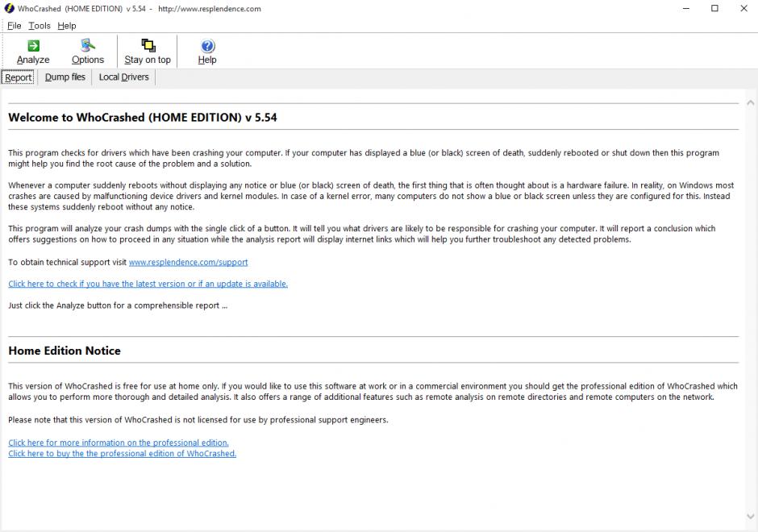Screen dimensions: 758x532
Task: Open more information on professional edition link
Action: (x=119, y=443)
